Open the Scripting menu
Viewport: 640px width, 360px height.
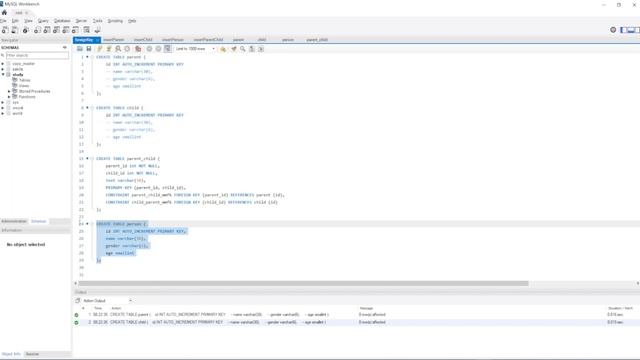115,21
